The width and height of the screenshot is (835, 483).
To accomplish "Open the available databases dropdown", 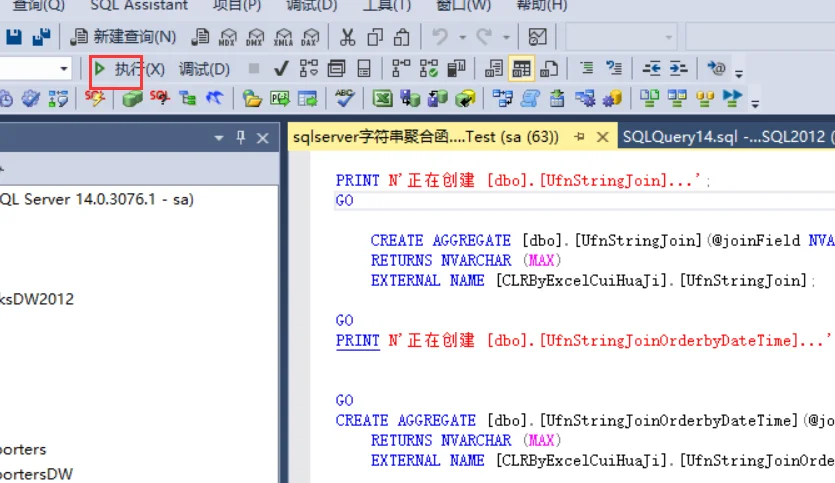I will click(63, 69).
